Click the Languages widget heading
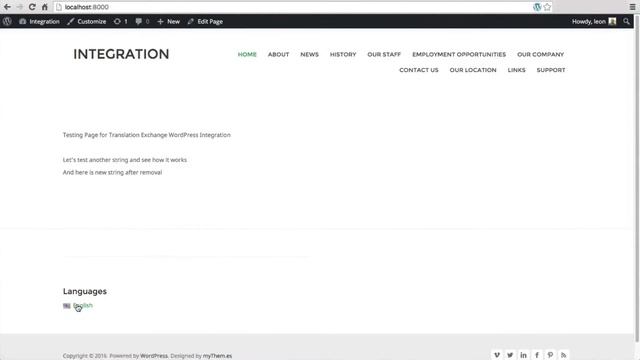The image size is (640, 360). tap(84, 291)
